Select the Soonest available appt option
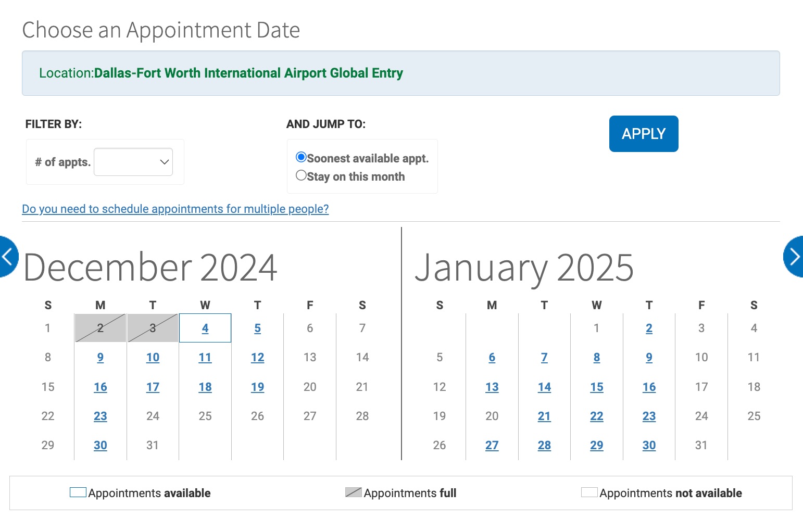The height and width of the screenshot is (532, 803). [301, 157]
